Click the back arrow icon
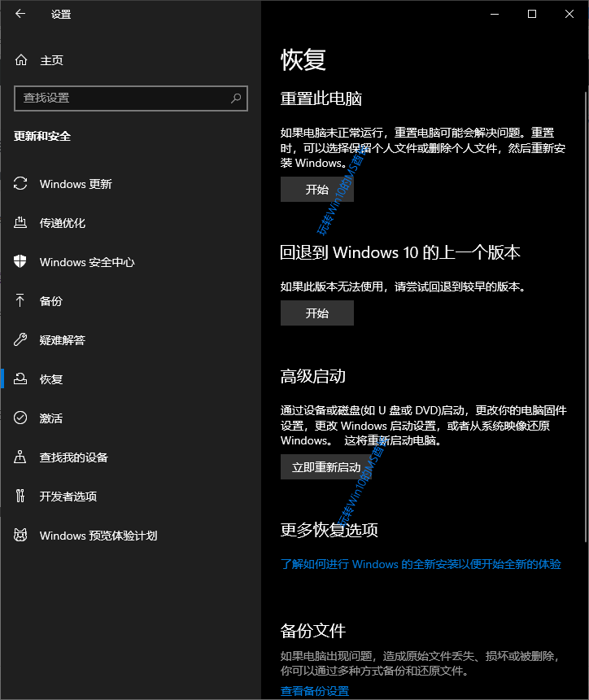Screen dimensions: 589x700 tap(20, 14)
